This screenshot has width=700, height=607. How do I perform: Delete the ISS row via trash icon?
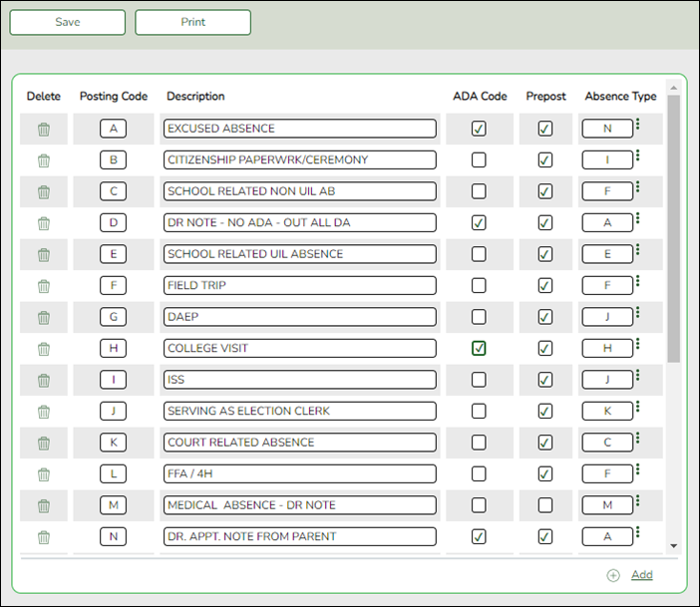(x=44, y=381)
